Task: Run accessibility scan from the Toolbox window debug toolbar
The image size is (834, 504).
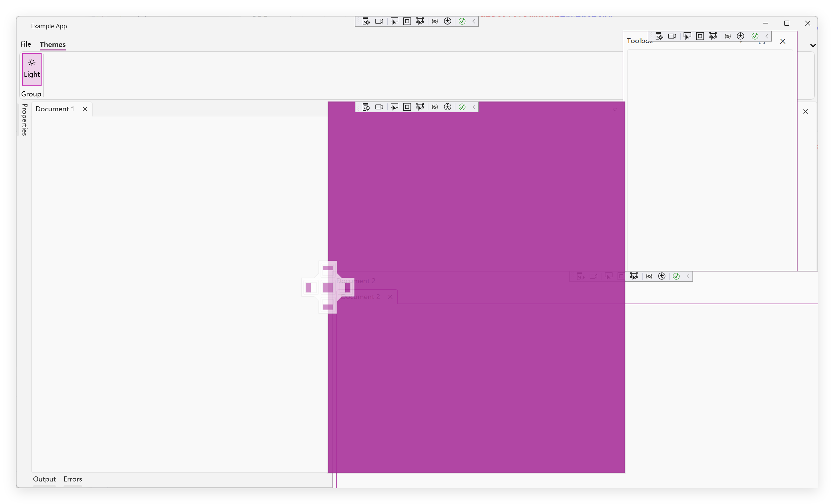Action: (741, 36)
